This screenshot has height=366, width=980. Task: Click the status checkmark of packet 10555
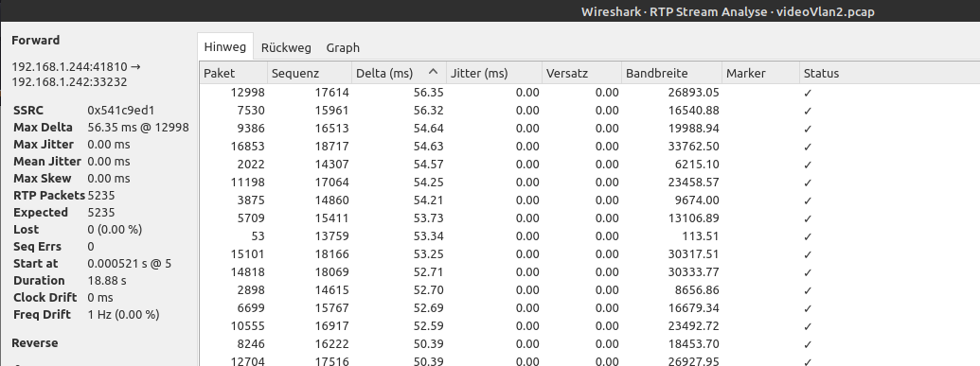point(808,326)
